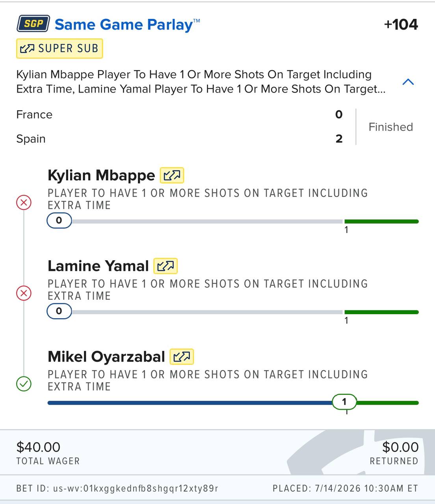
Task: Click the red lost-leg X icon for Mbappe
Action: click(x=24, y=203)
